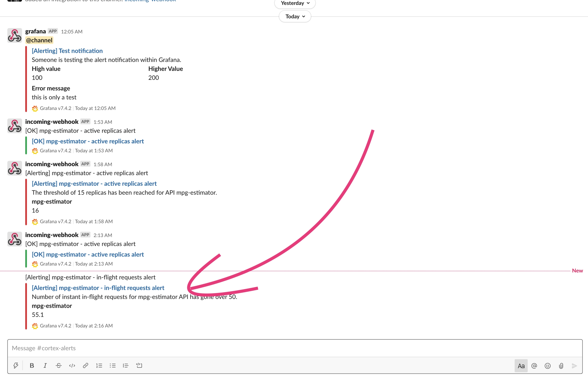Insert inline code formatting
Screen dimensions: 588x382
pyautogui.click(x=72, y=365)
